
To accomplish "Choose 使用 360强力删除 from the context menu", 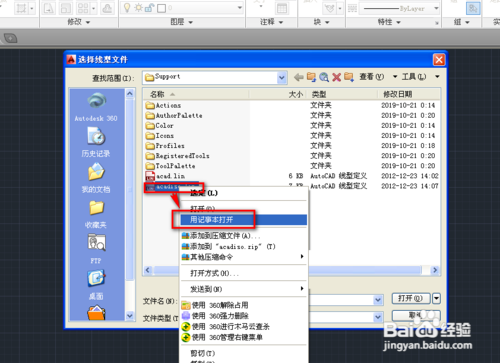I will 243,316.
